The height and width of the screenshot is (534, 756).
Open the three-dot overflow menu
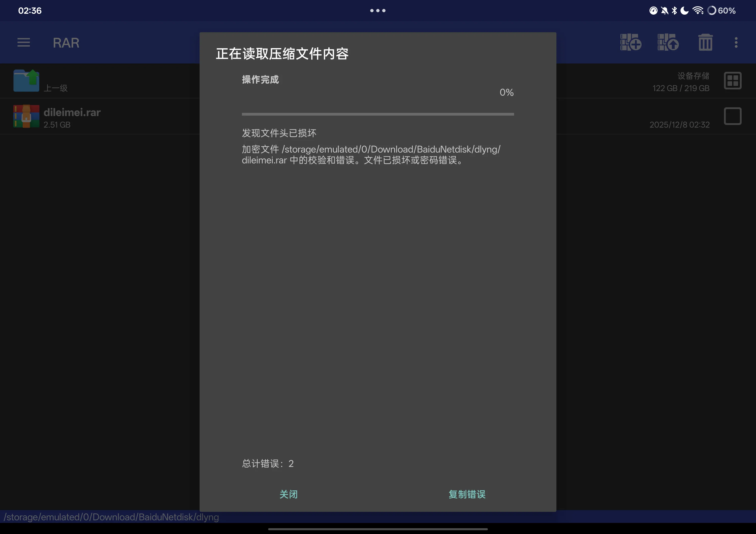[736, 43]
